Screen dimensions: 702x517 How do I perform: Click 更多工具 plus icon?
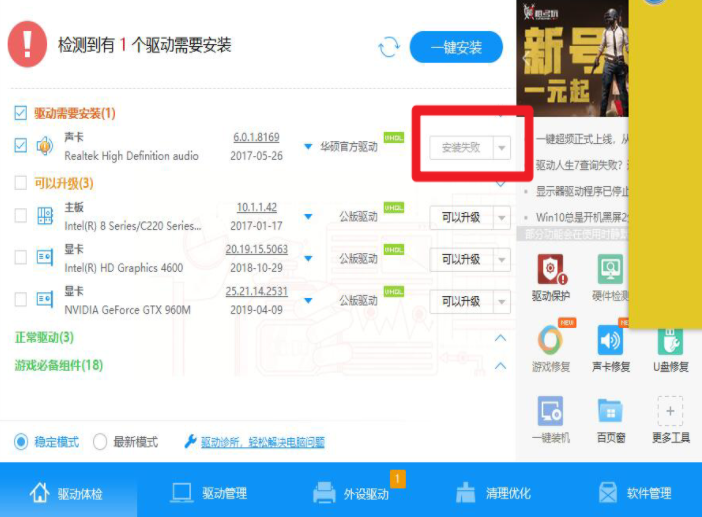pos(670,411)
